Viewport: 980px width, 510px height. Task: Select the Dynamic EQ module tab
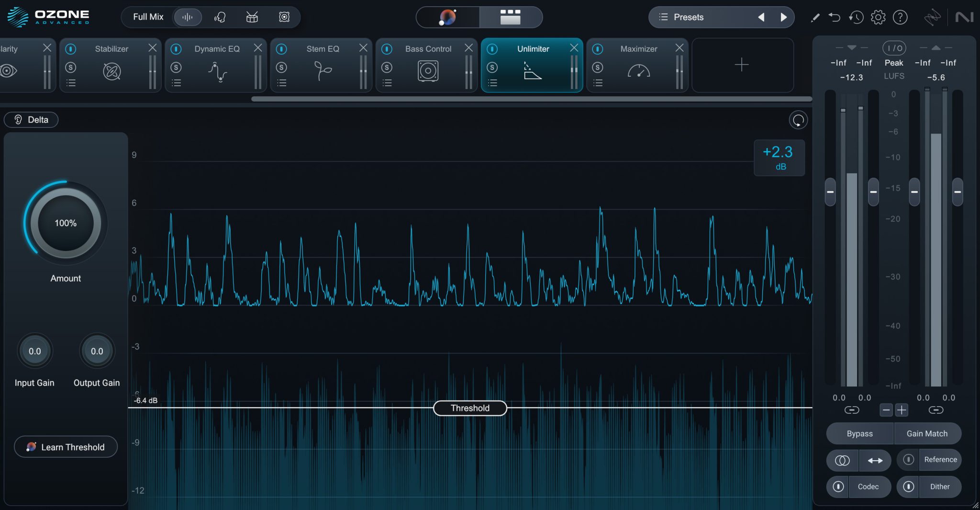(216, 48)
